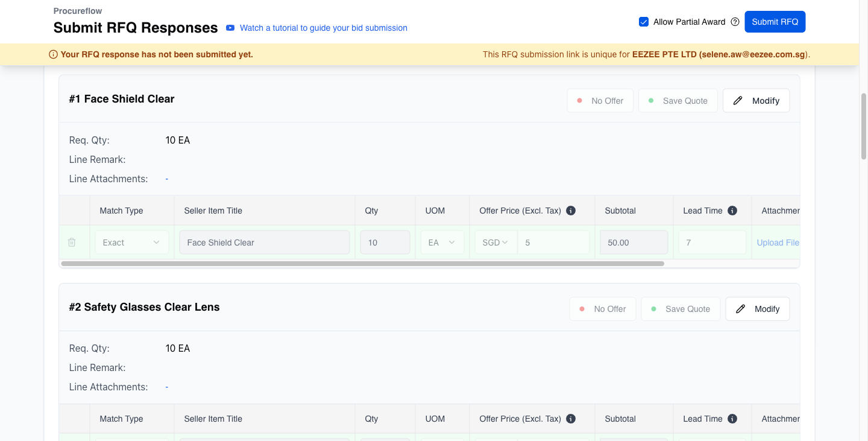Screen dimensions: 868x441
Task: Click the video tutorial play icon
Action: (230, 28)
